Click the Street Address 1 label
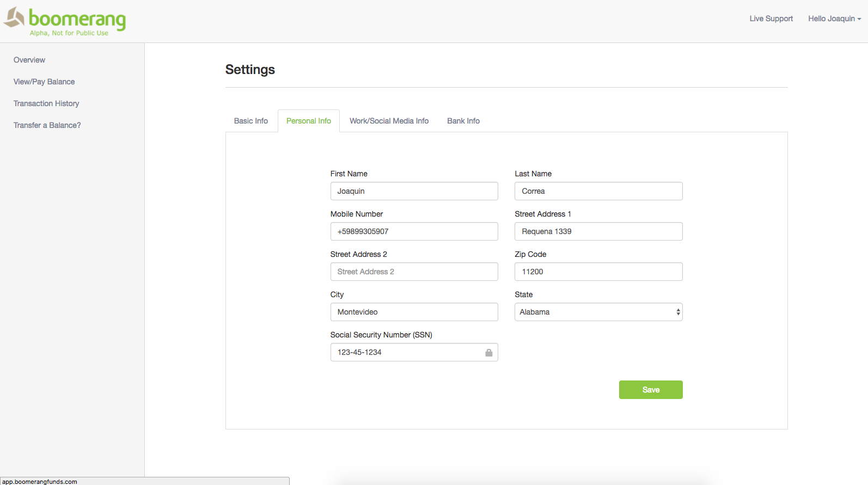 (543, 214)
